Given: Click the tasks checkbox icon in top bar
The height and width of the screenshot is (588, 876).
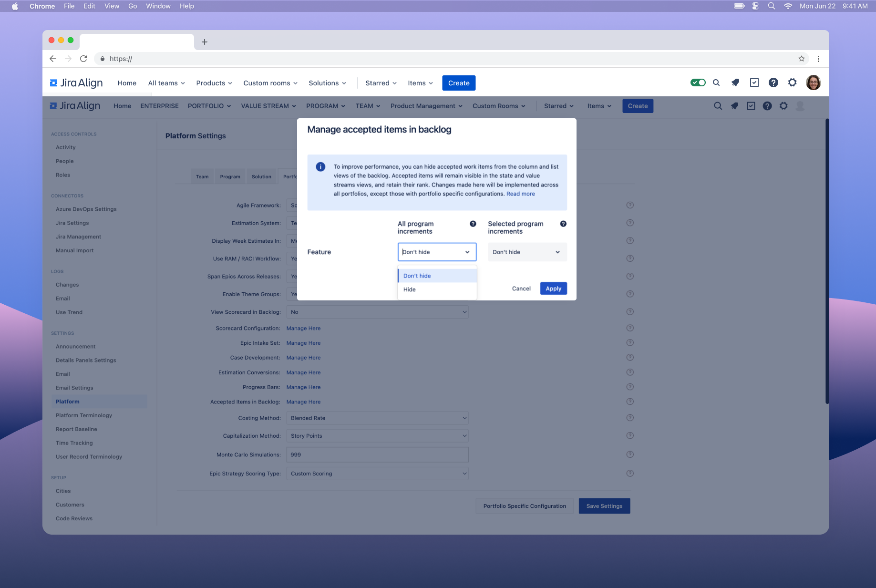Looking at the screenshot, I should pyautogui.click(x=754, y=83).
